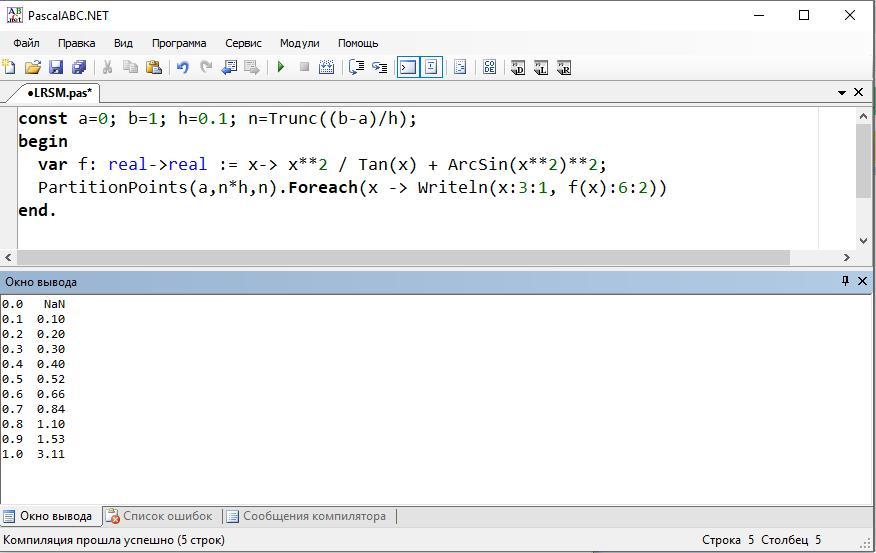Stop program execution

click(304, 67)
